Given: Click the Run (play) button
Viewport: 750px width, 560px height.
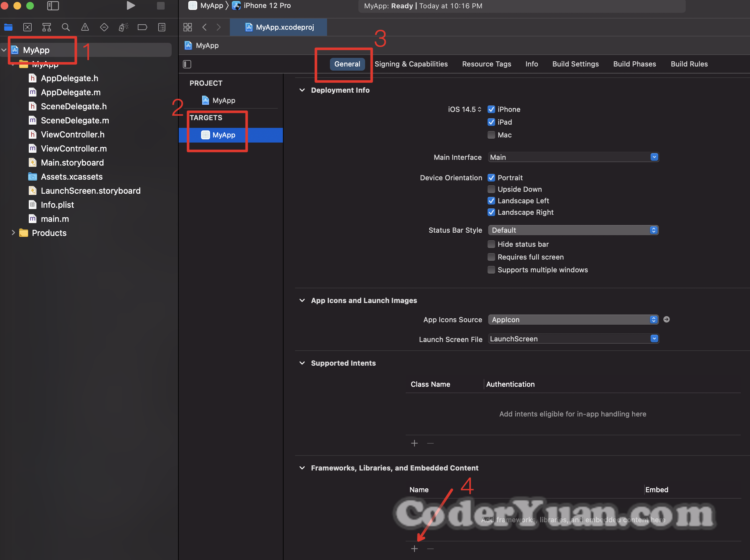Looking at the screenshot, I should coord(131,5).
